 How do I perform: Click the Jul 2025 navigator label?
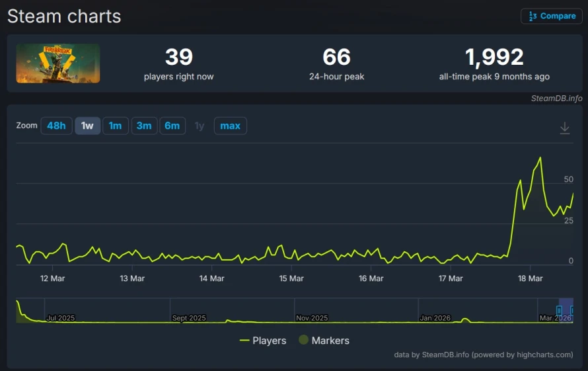coord(61,318)
